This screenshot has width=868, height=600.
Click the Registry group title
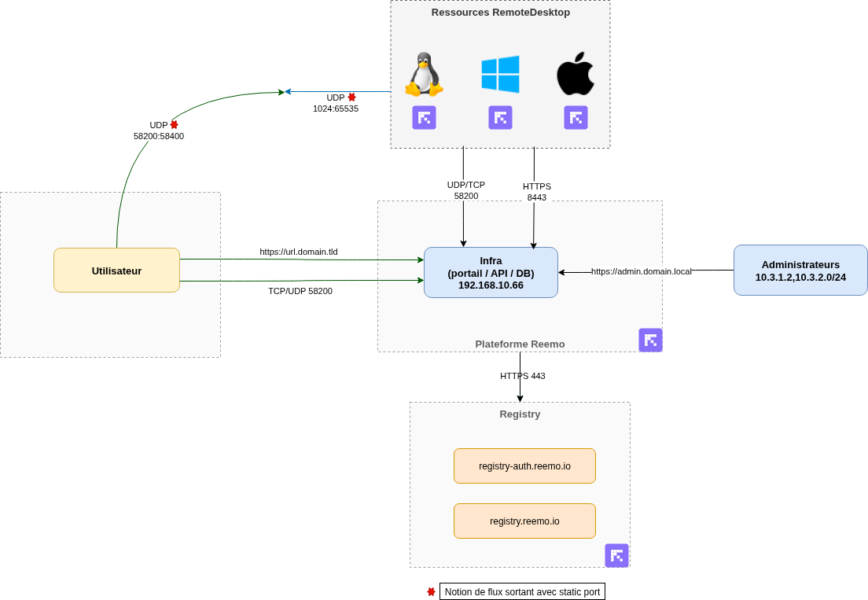[x=520, y=414]
